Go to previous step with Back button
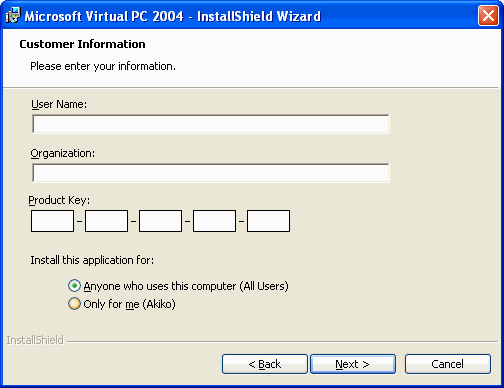This screenshot has width=504, height=388. [265, 364]
